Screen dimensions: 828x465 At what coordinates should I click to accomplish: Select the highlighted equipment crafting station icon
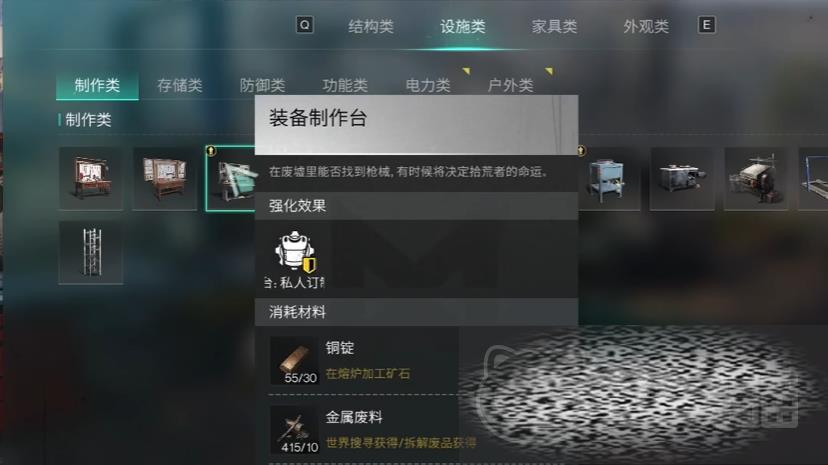[230, 179]
